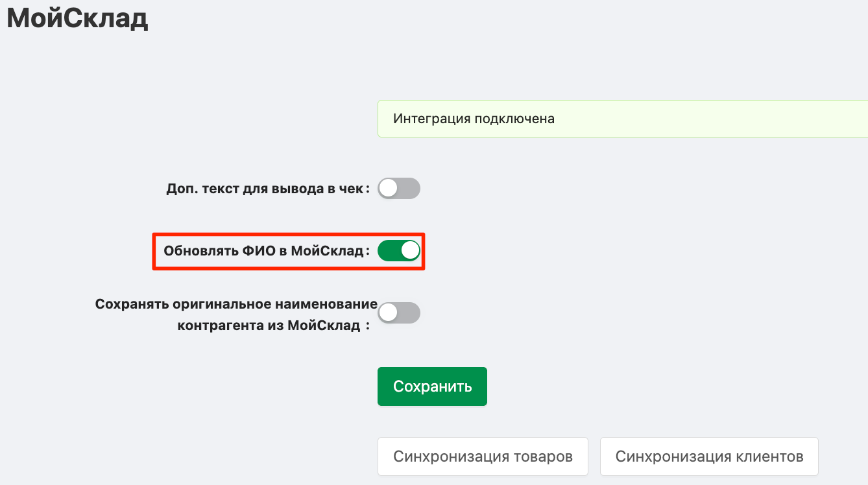Screen dimensions: 868x485
Task: Click the knob of the контрагента name toggle
Action: (x=389, y=313)
